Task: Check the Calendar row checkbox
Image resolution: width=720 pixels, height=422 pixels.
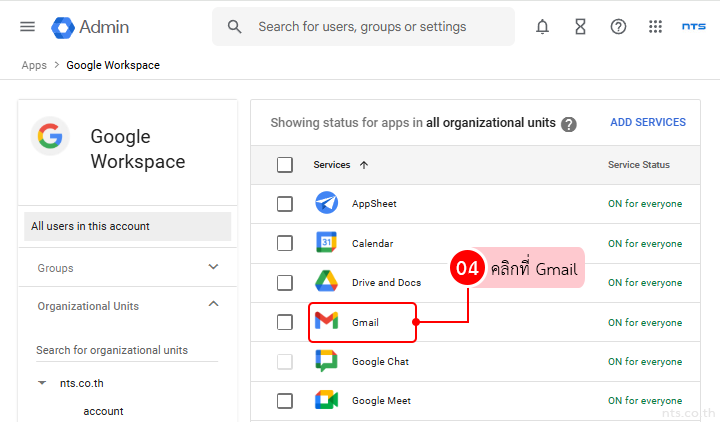Action: [x=285, y=243]
